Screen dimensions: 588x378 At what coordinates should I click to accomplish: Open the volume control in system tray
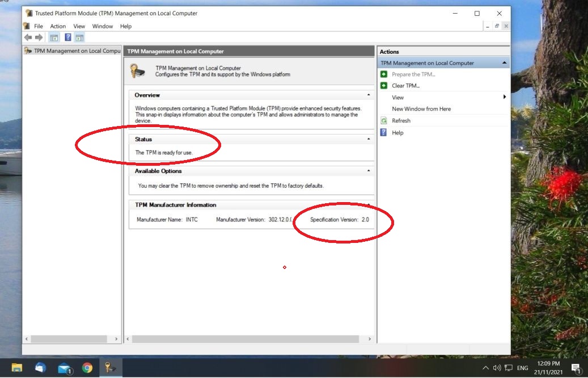click(497, 368)
